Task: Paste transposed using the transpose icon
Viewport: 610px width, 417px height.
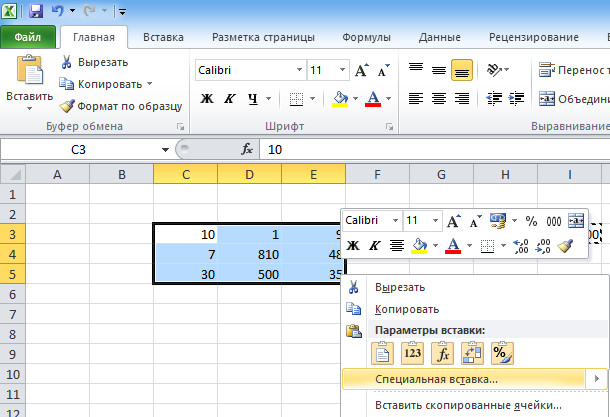Action: point(472,353)
